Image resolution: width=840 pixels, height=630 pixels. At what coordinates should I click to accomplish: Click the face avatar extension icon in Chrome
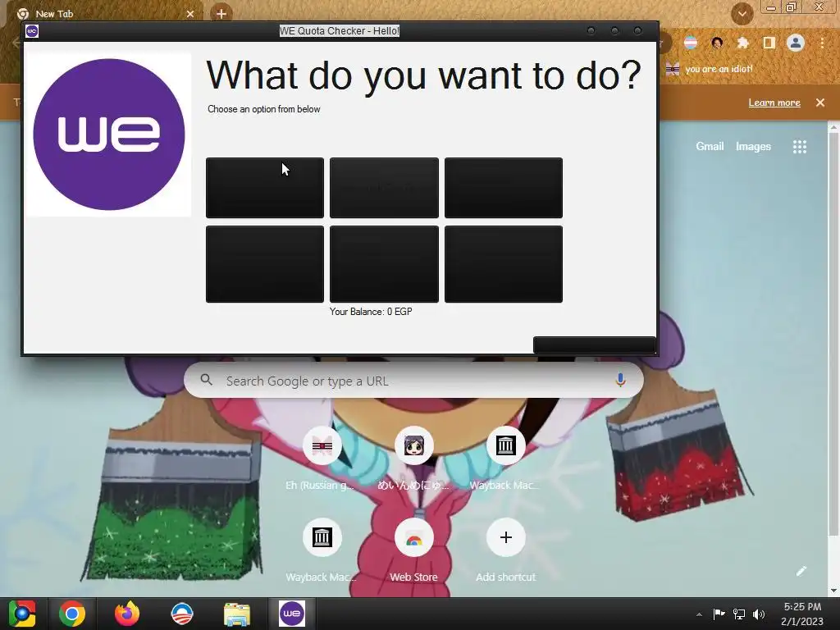pyautogui.click(x=717, y=43)
